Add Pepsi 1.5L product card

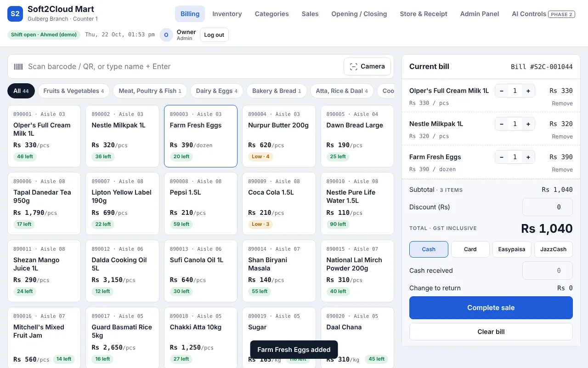[x=201, y=204]
